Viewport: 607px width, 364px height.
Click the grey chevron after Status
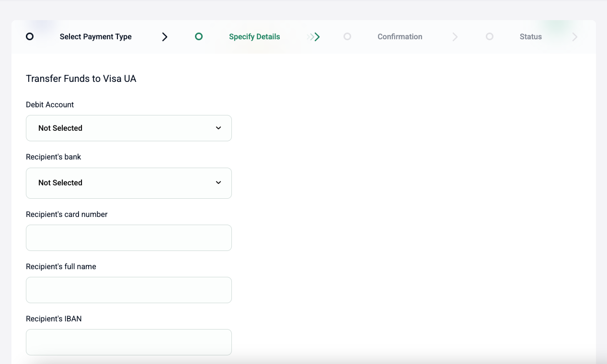point(575,37)
